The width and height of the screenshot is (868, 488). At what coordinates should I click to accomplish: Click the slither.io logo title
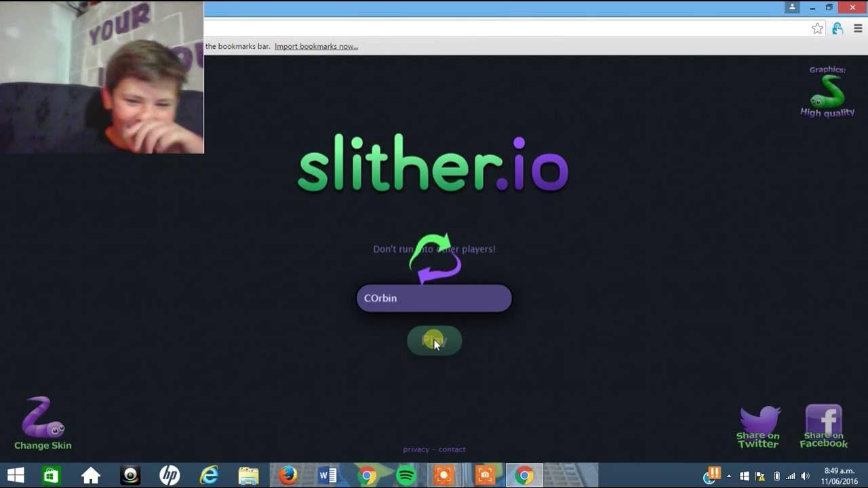point(433,163)
